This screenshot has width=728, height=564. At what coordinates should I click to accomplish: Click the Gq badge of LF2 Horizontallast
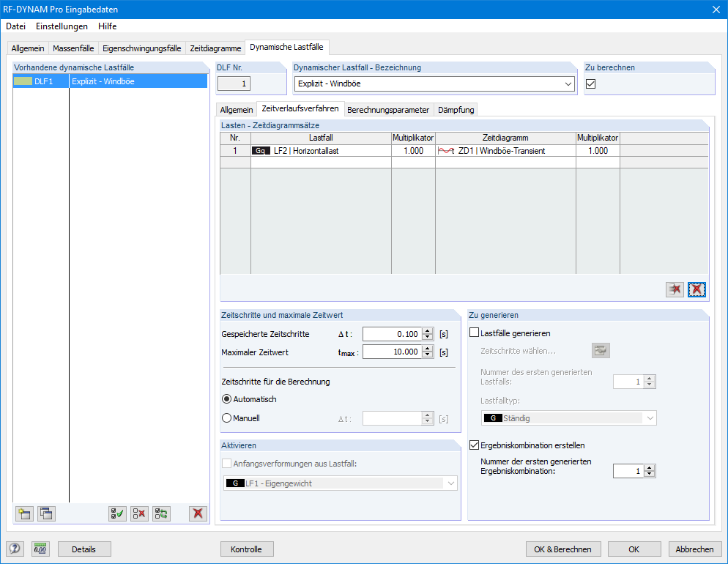click(x=261, y=151)
